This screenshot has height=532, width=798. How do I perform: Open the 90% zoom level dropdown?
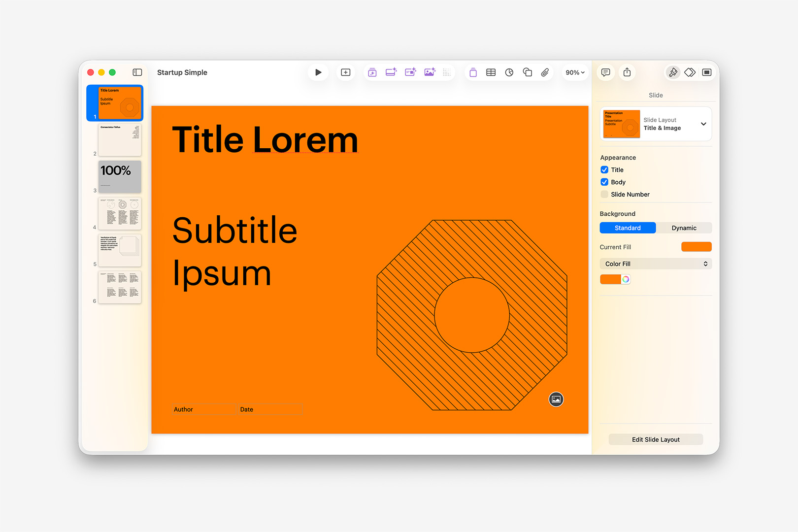[x=574, y=72]
